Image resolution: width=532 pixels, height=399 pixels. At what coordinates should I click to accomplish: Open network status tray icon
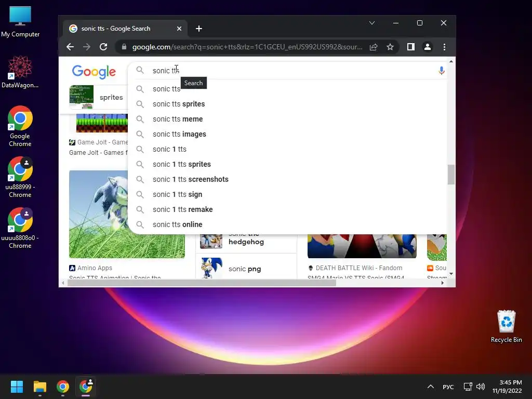coord(468,387)
